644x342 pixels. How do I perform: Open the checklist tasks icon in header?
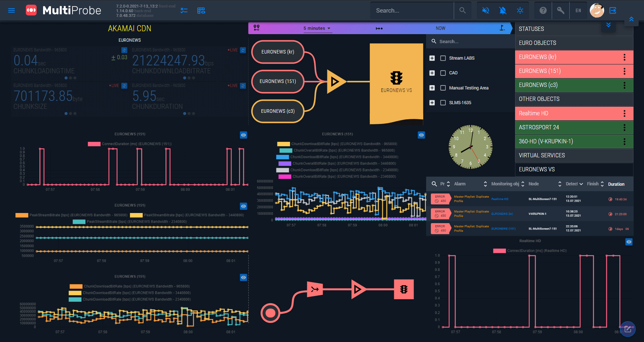click(x=184, y=10)
